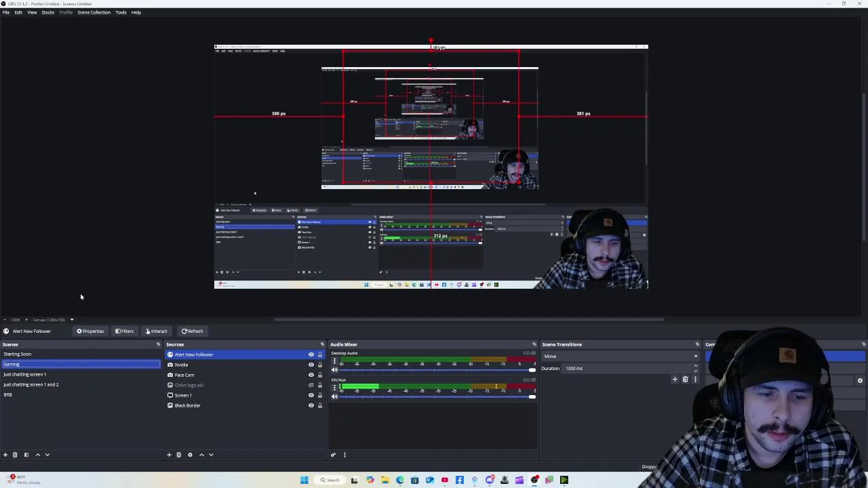This screenshot has height=488, width=868.
Task: Hide the Screen 1 source
Action: tap(311, 395)
